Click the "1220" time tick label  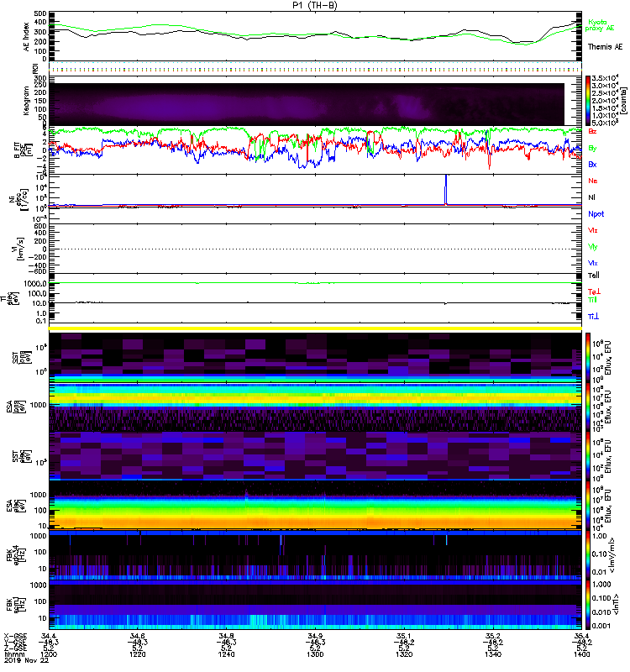[x=138, y=654]
